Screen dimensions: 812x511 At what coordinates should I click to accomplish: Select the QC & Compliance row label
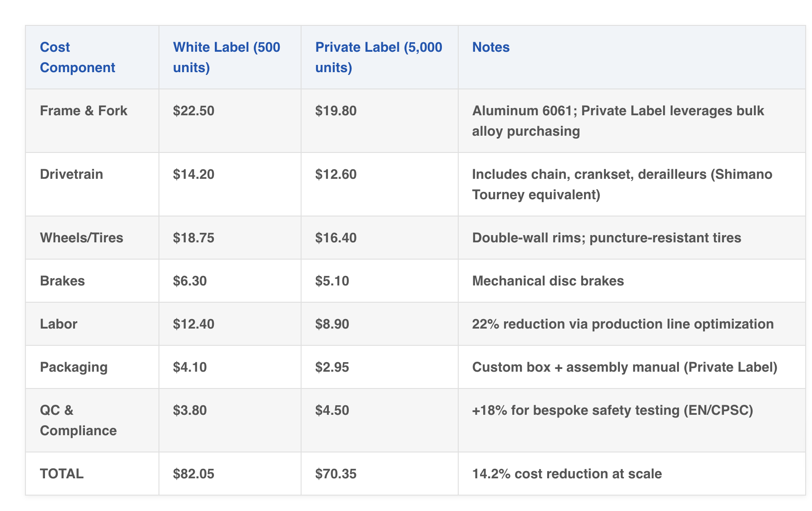78,420
